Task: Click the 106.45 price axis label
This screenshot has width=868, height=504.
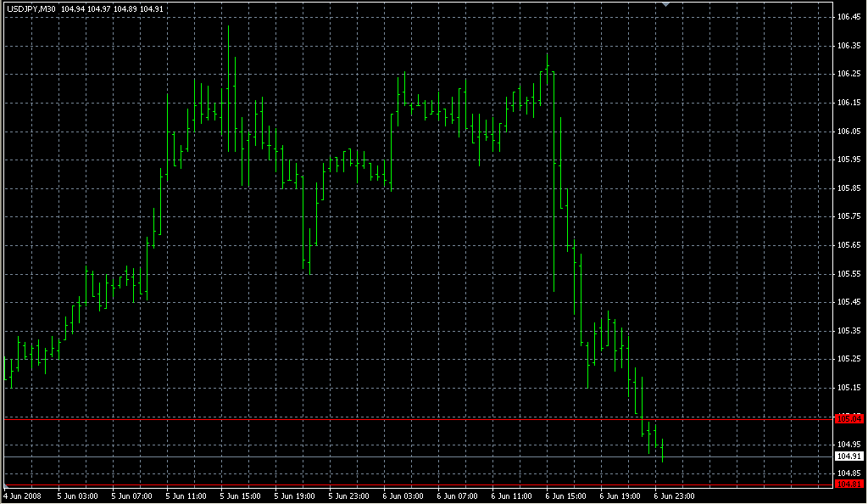Action: click(849, 16)
